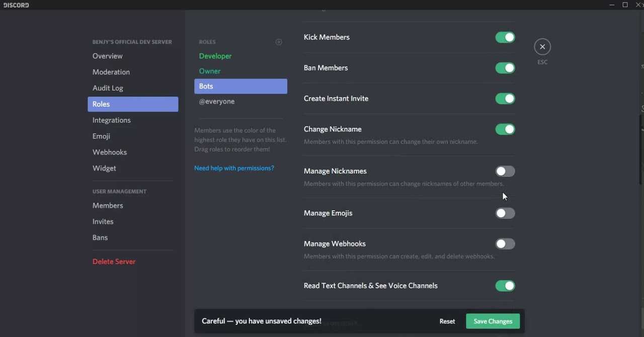Minimize the Discord window
Image resolution: width=644 pixels, height=337 pixels.
coord(612,5)
